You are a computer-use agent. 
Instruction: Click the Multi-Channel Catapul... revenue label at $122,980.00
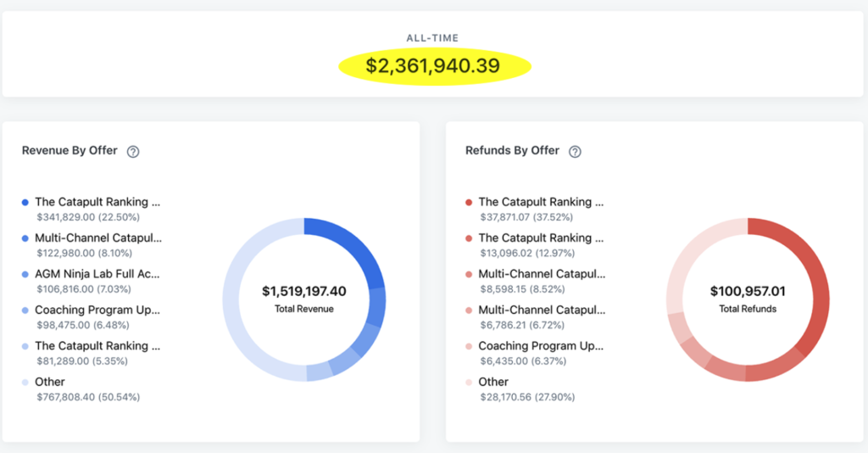coord(97,238)
